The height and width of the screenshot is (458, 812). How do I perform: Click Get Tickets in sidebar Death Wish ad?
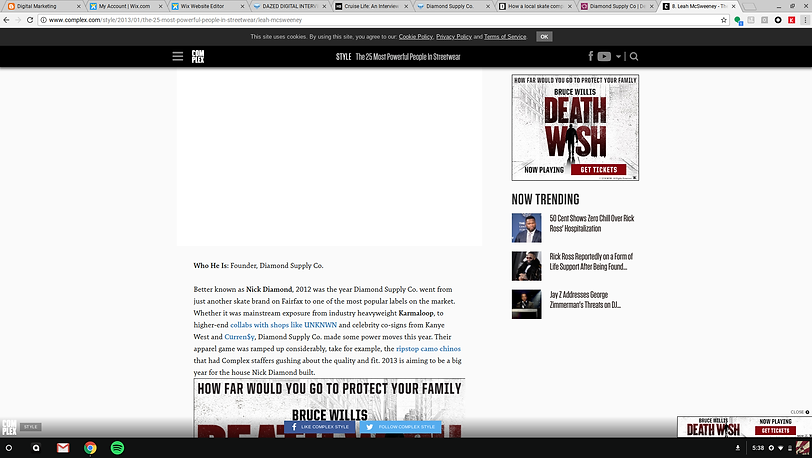[599, 169]
